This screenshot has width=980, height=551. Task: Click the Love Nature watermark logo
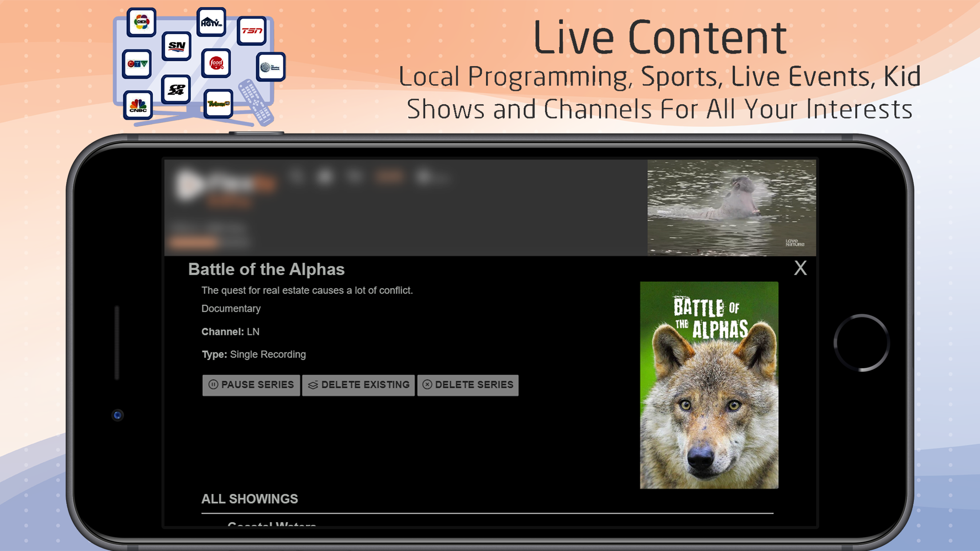coord(794,243)
